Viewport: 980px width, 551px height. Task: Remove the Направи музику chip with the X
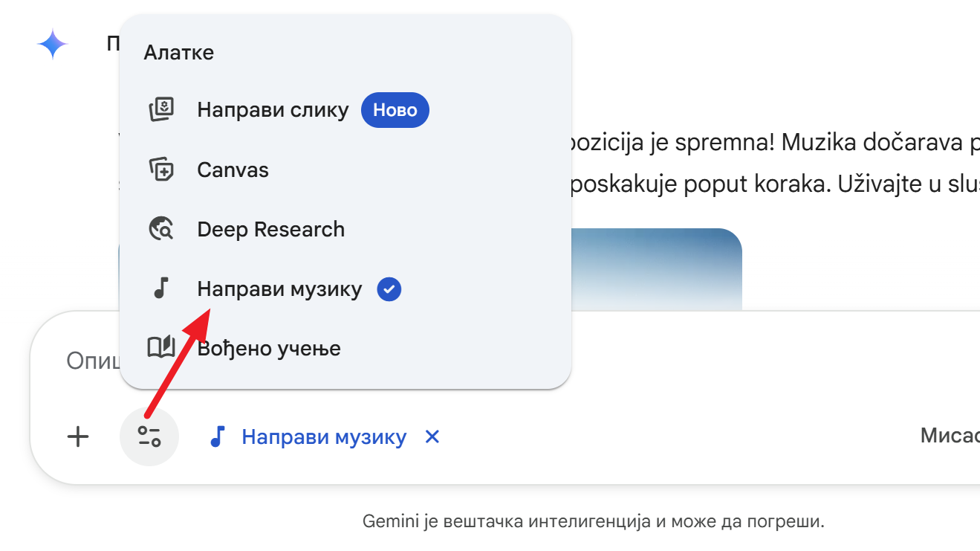432,437
